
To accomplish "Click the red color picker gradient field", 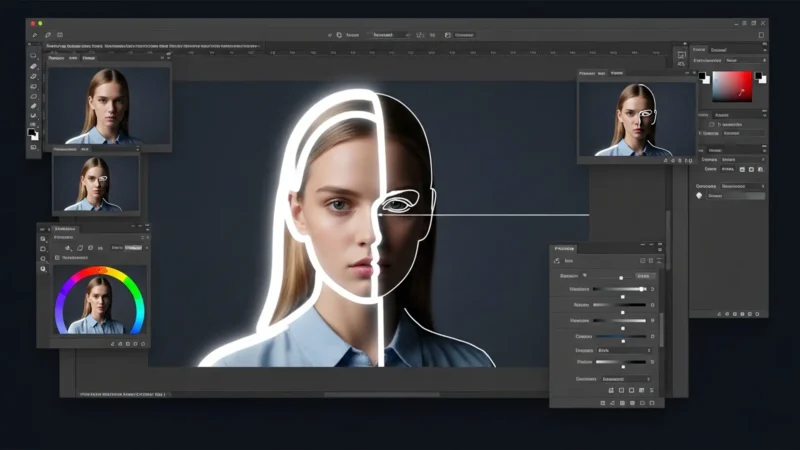I will [732, 86].
